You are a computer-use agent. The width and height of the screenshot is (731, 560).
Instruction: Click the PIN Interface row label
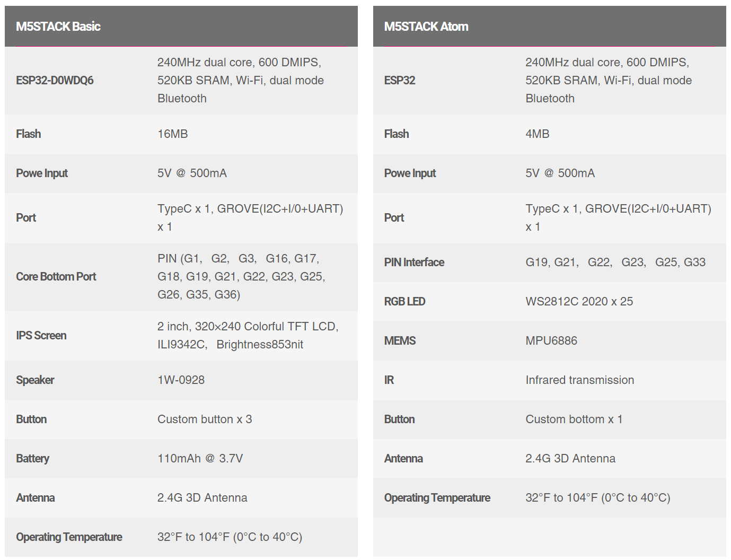414,262
